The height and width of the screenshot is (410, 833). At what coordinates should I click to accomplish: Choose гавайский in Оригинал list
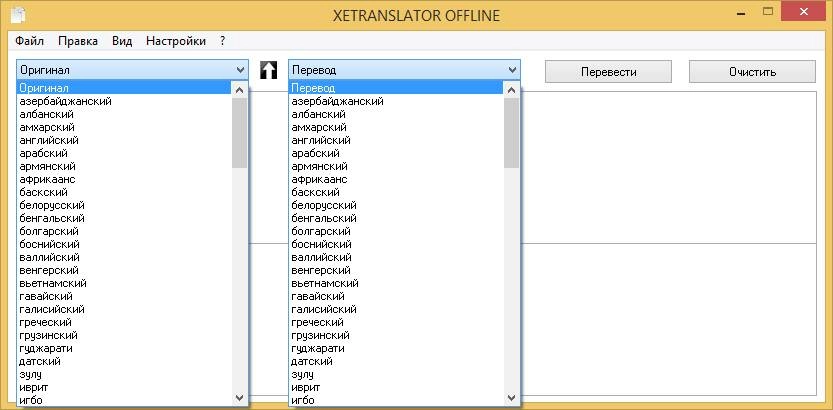[x=124, y=296]
